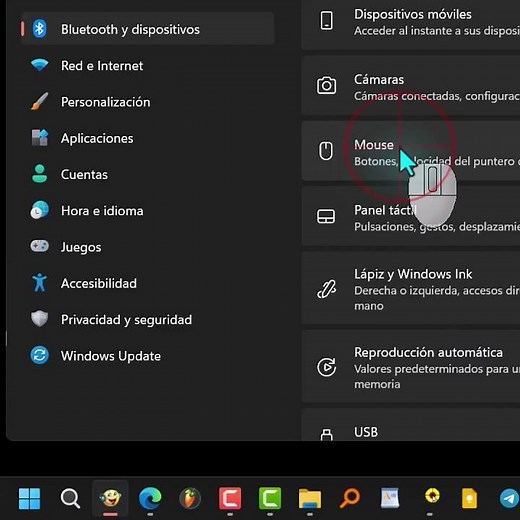
Task: Open green Camtasia icon on taskbar
Action: point(270,498)
